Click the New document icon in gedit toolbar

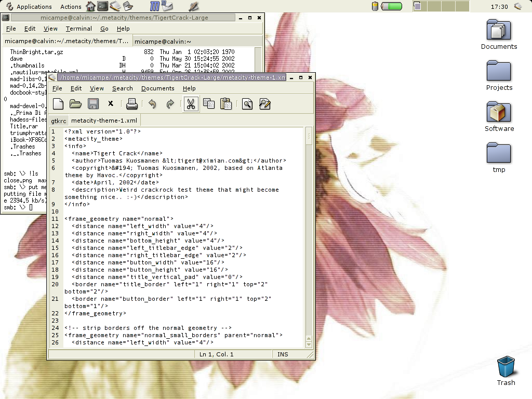[58, 104]
